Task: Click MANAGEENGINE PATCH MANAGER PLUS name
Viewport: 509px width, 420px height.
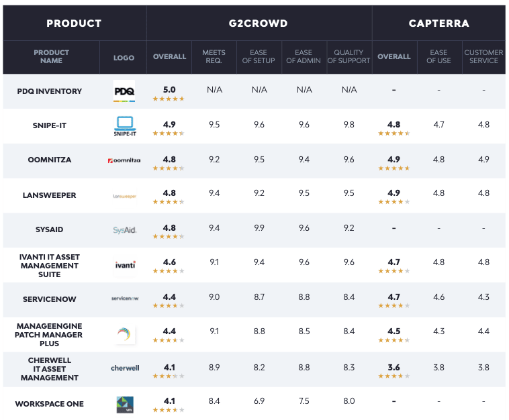Action: 49,335
